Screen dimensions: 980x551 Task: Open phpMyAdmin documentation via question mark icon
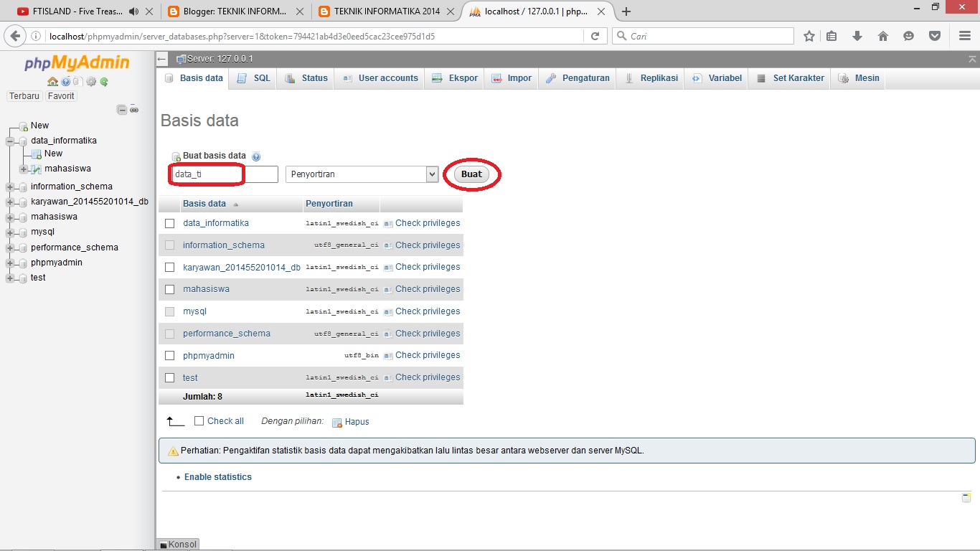click(x=65, y=81)
